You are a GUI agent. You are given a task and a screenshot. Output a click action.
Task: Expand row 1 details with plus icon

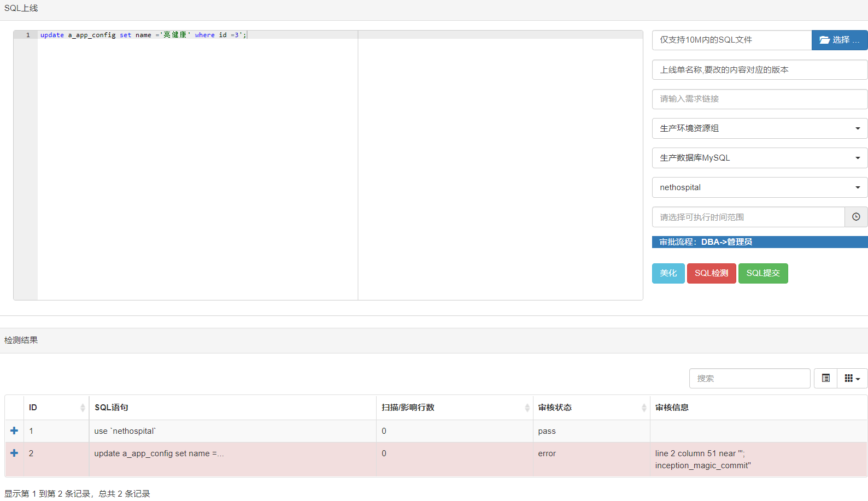[14, 431]
